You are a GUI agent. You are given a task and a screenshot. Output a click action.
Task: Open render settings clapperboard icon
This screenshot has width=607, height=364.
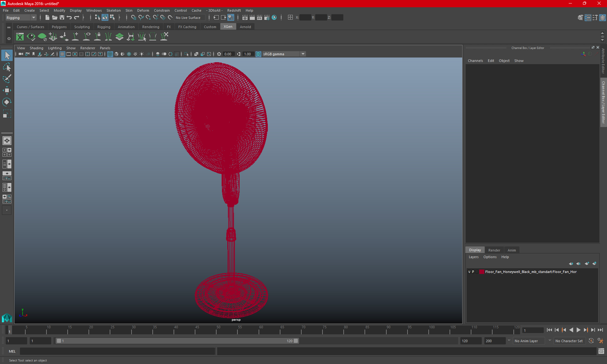pos(267,18)
